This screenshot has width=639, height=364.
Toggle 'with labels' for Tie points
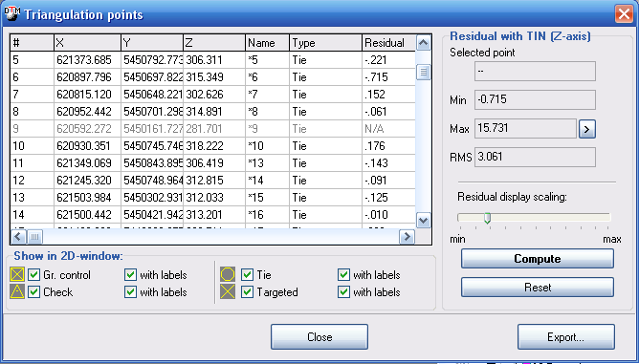[x=344, y=275]
